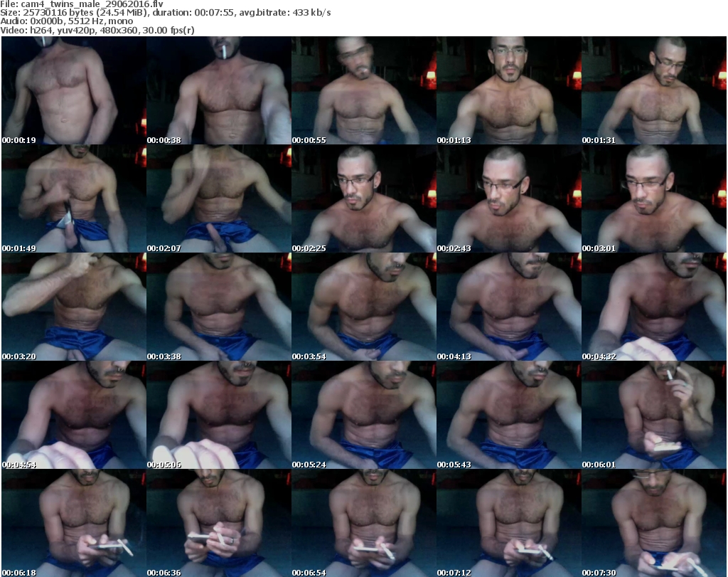The width and height of the screenshot is (728, 577).
Task: Open the frame thumbnail stamped 00:00:19
Action: click(74, 90)
